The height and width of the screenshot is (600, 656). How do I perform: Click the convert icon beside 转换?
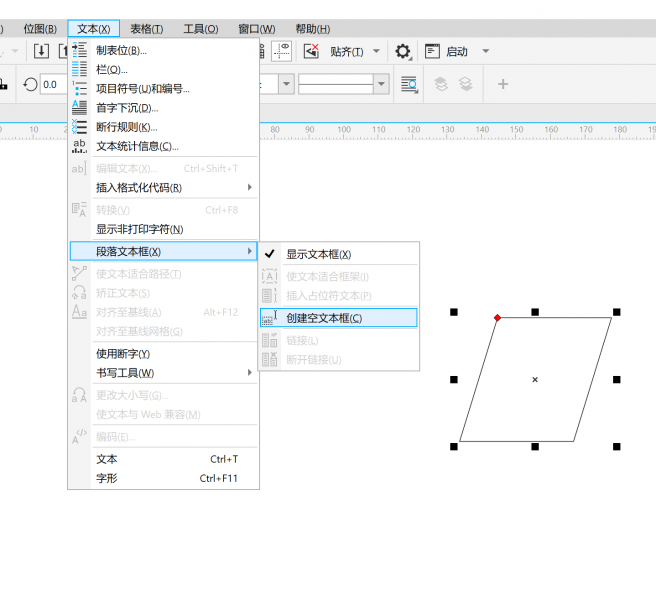pos(79,209)
